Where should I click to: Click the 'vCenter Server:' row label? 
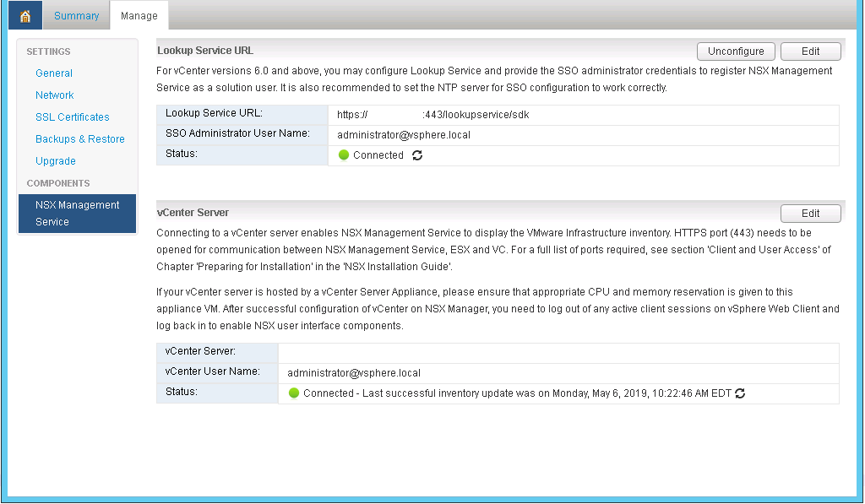[200, 351]
